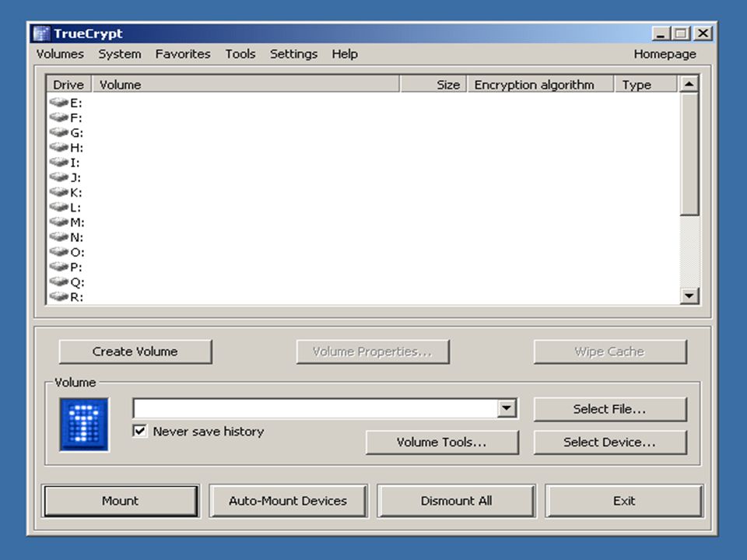This screenshot has height=560, width=747.
Task: Click the scroll up arrow of drive list
Action: (689, 84)
